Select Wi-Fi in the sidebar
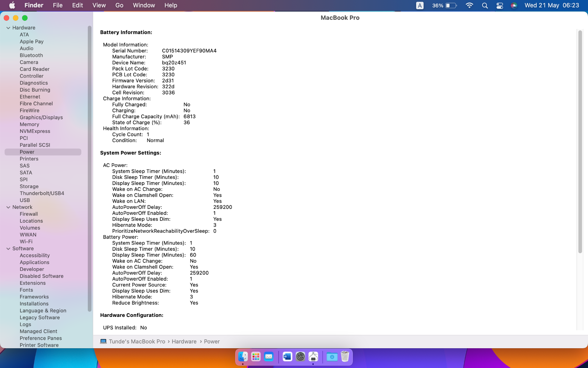This screenshot has width=588, height=368. point(26,242)
